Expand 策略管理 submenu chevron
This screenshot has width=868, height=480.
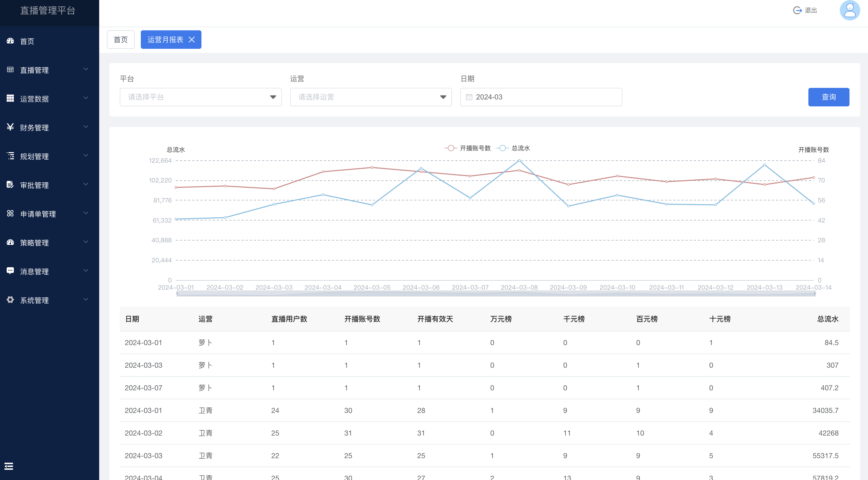point(86,242)
